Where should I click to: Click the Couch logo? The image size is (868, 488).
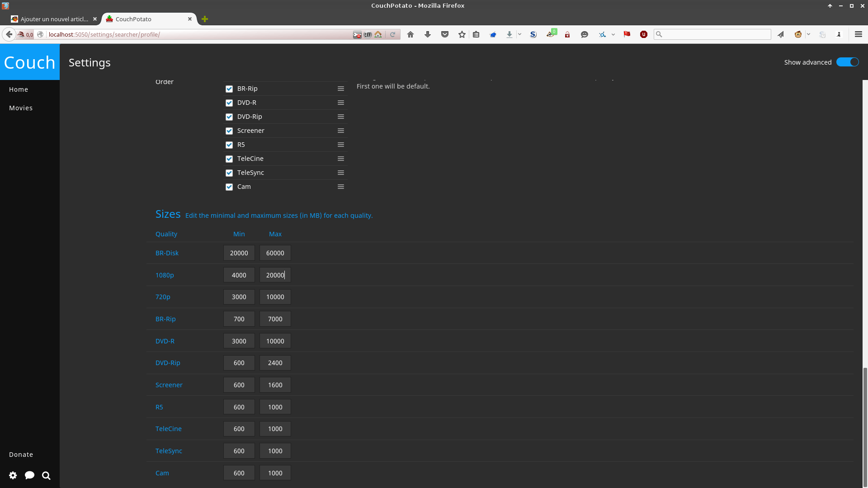pyautogui.click(x=30, y=62)
